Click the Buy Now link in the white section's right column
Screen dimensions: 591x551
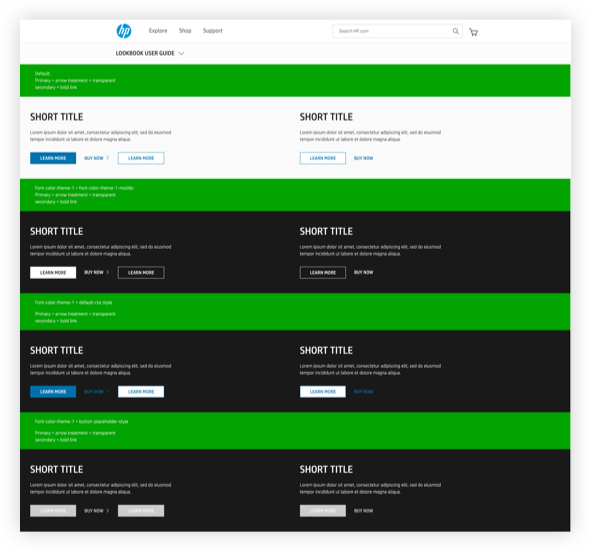click(x=363, y=158)
